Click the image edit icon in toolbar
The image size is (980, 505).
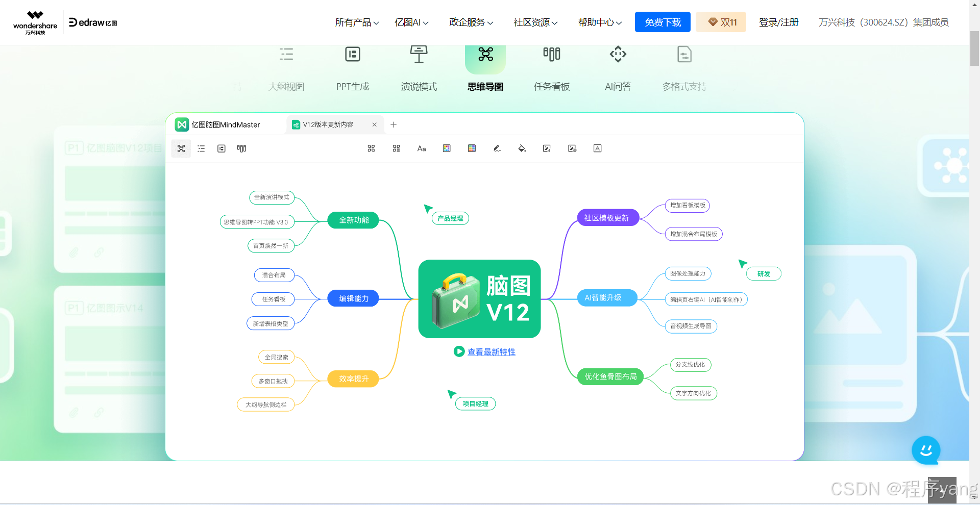point(547,148)
